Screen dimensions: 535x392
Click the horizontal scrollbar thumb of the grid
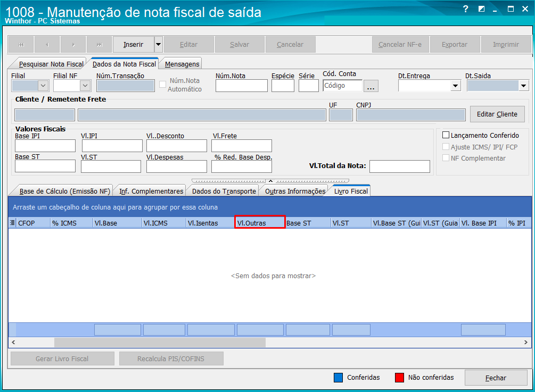[x=160, y=342]
